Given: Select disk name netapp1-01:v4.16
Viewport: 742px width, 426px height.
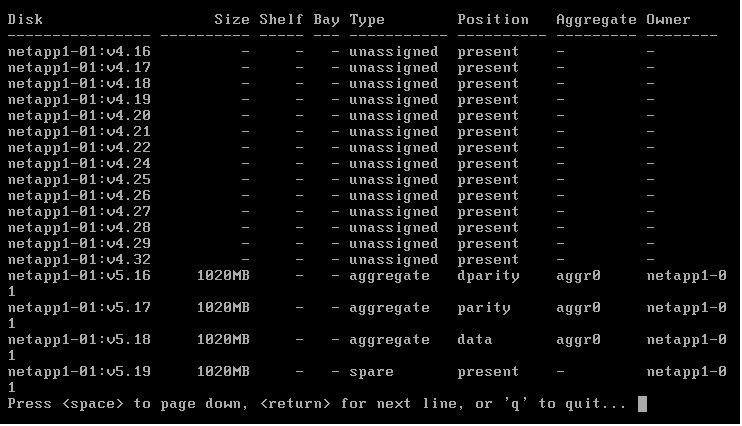Looking at the screenshot, I should tap(79, 52).
